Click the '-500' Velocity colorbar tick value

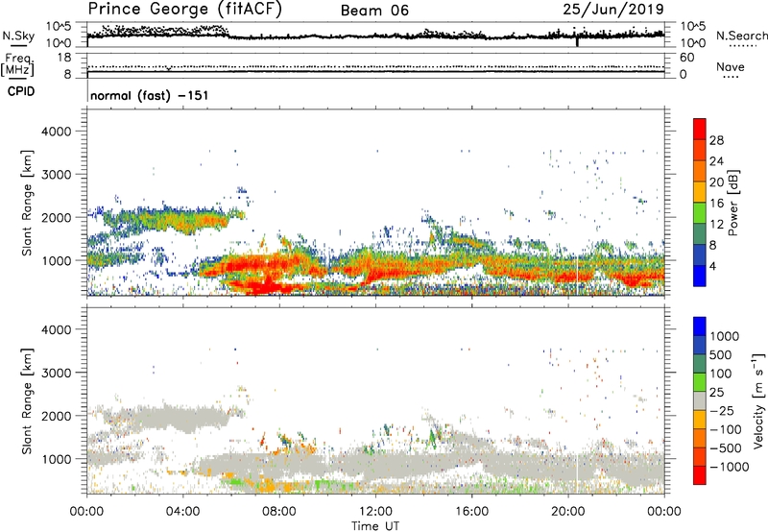[x=725, y=448]
